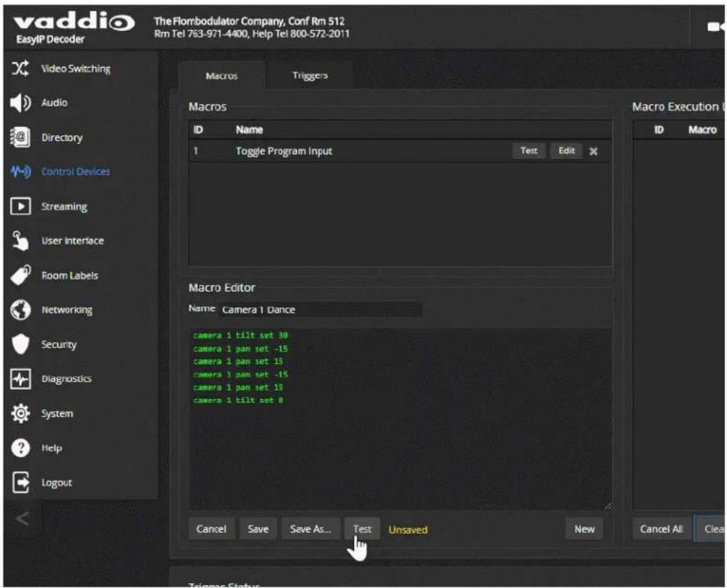Delete the Toggle Program Input macro

coord(593,151)
